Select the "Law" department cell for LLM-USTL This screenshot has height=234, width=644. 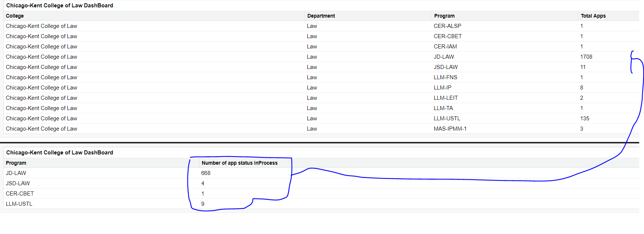point(312,118)
